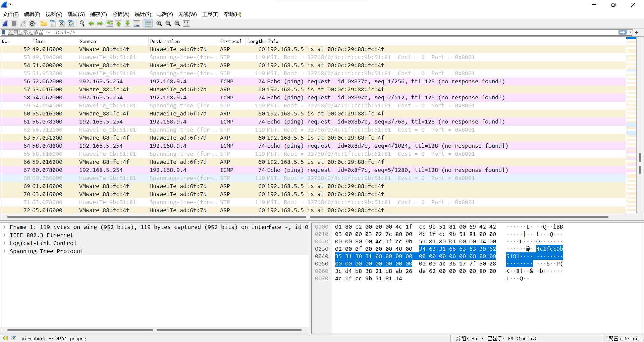Toggle auto-scroll to last packet
Viewport: 644px width, 342px height.
[137, 23]
